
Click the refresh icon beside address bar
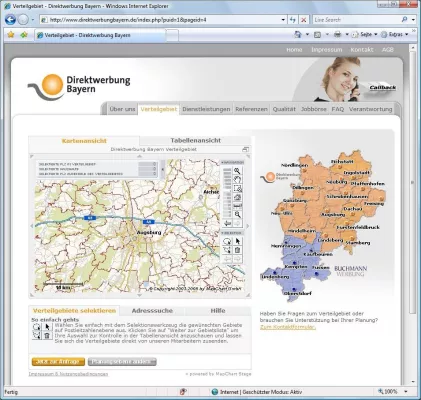[293, 20]
